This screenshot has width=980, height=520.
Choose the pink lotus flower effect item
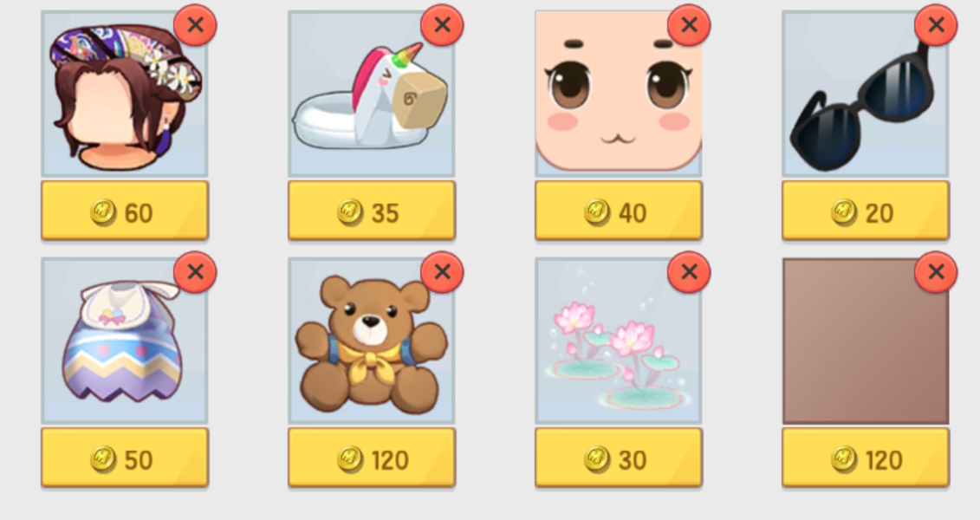618,341
